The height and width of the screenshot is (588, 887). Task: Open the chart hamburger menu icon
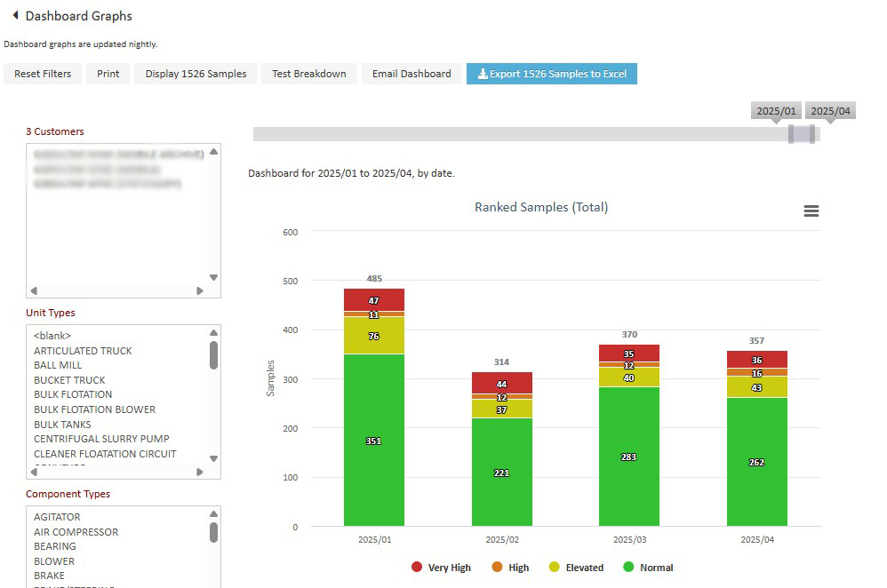coord(811,211)
